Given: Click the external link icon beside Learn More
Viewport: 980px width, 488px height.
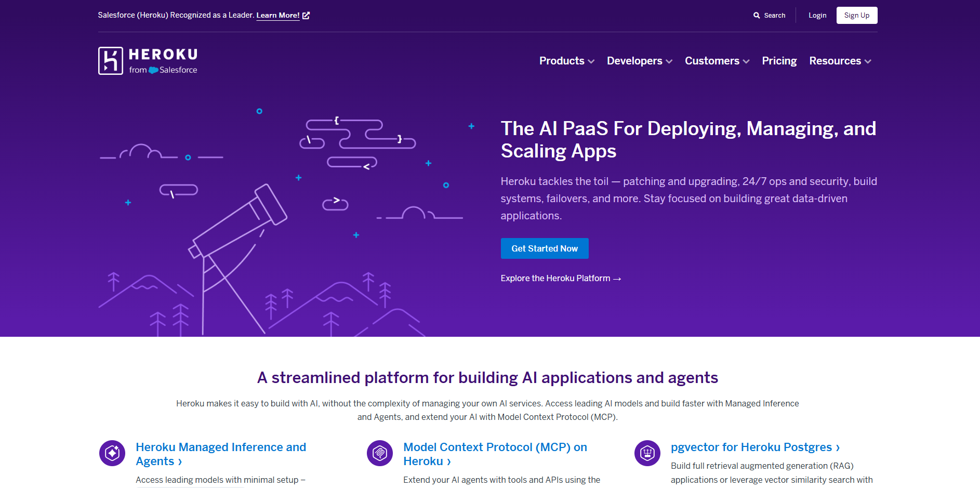Looking at the screenshot, I should tap(306, 16).
